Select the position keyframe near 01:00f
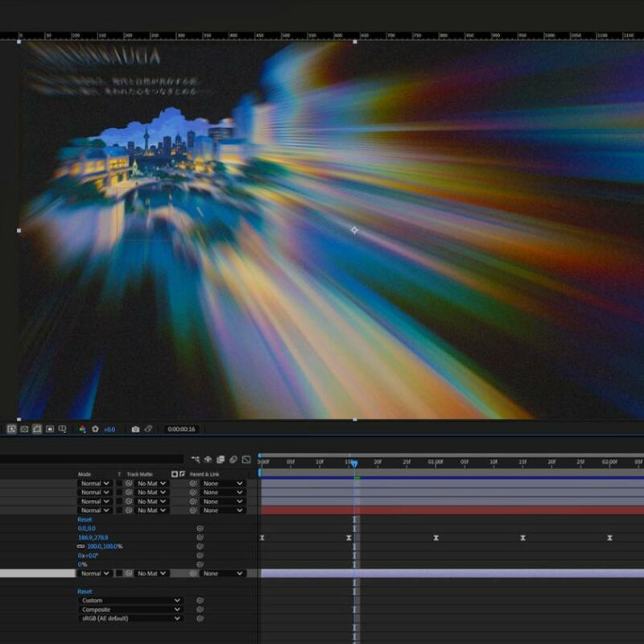644x644 pixels. [x=436, y=538]
